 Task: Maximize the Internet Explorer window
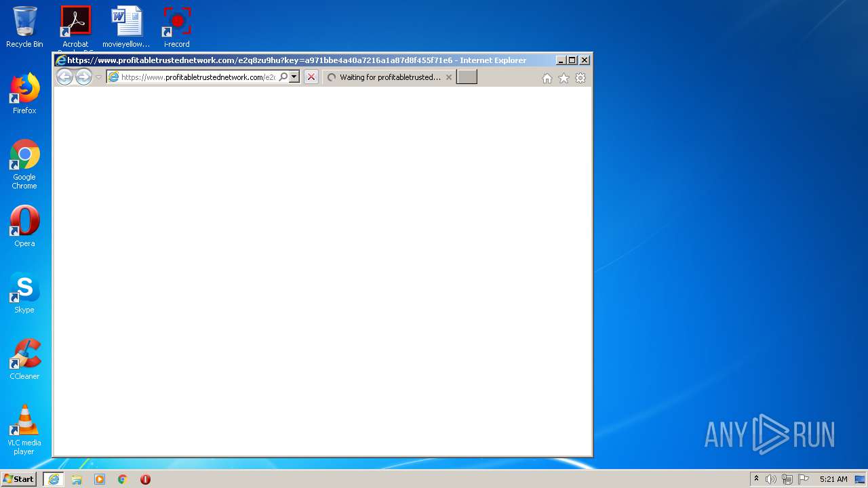(x=572, y=60)
